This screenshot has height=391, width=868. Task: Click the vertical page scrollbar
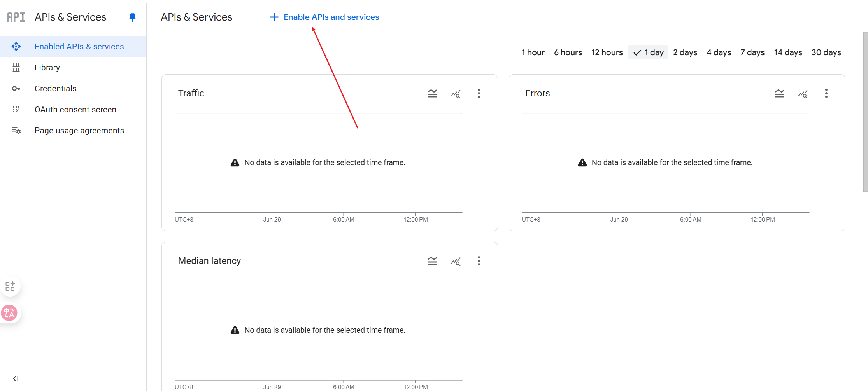[x=865, y=112]
